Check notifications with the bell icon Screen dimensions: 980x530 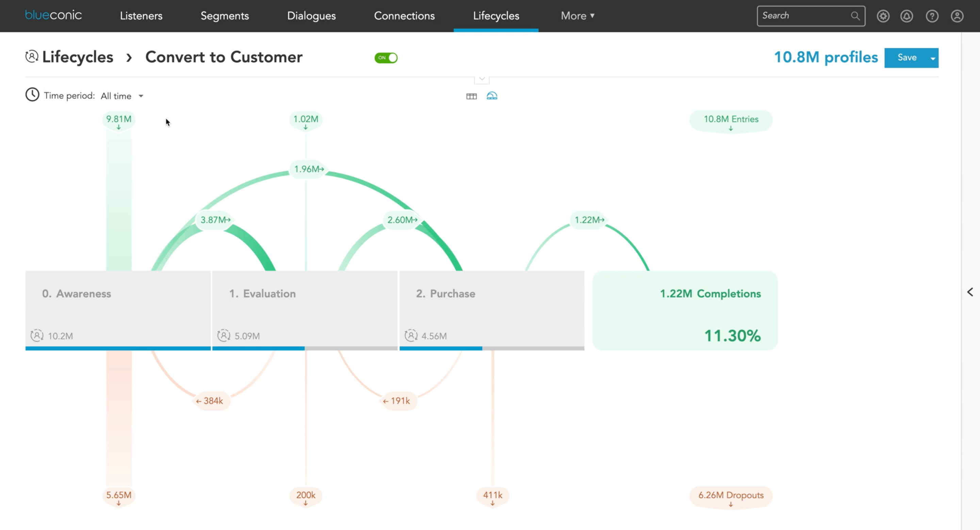pos(906,16)
